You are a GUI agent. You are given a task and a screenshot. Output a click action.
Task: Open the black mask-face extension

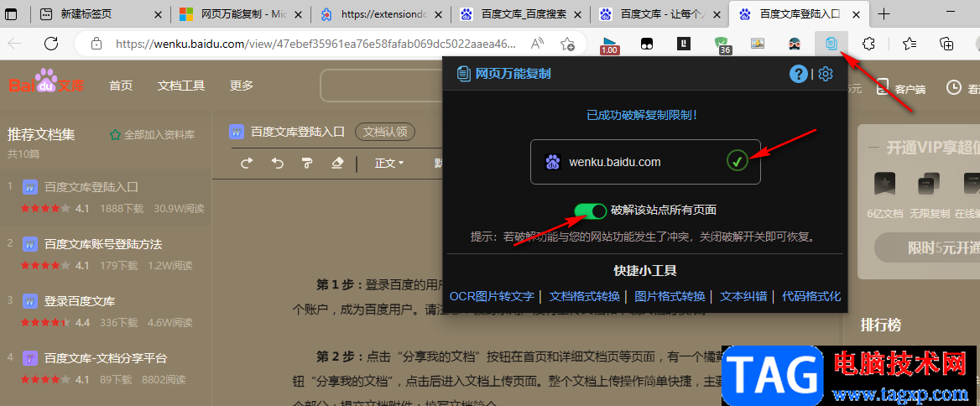tap(648, 43)
